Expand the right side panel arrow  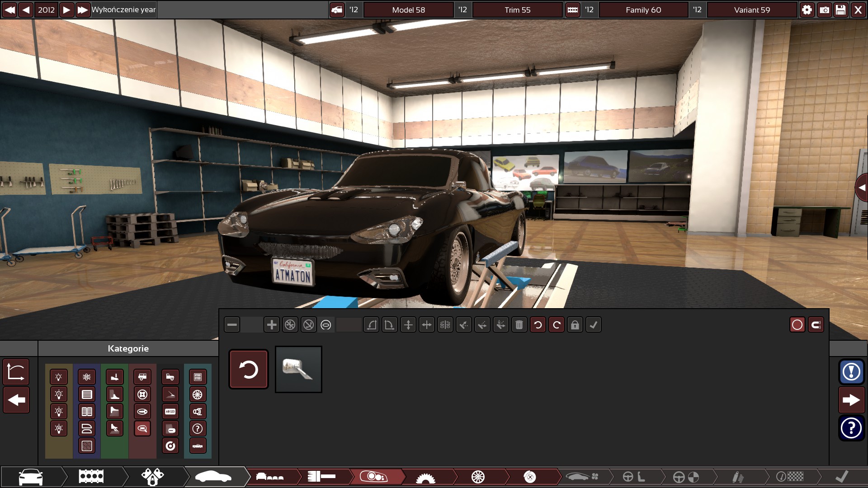862,187
